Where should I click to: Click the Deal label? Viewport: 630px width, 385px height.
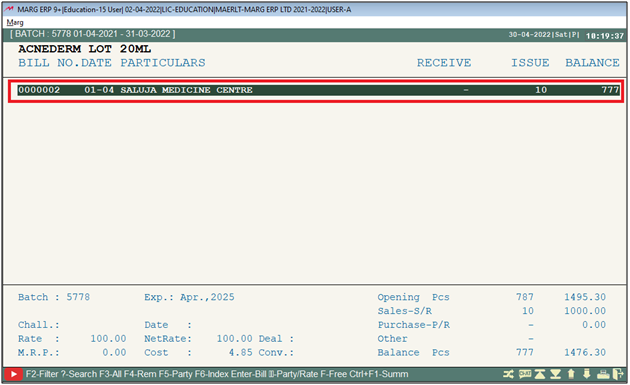click(x=276, y=339)
